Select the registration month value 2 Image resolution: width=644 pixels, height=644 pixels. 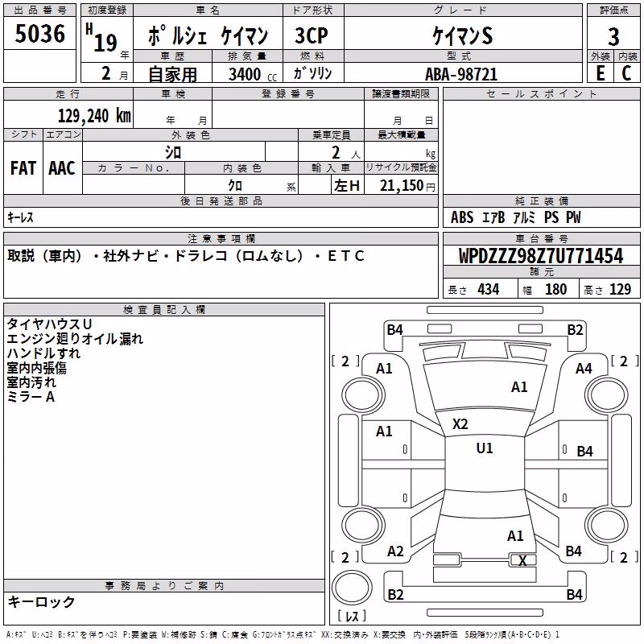pos(106,73)
